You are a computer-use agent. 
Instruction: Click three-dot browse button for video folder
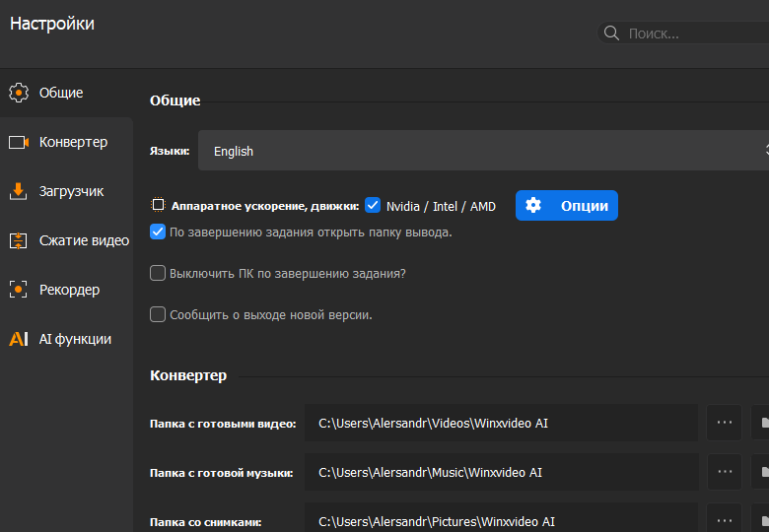tap(725, 423)
